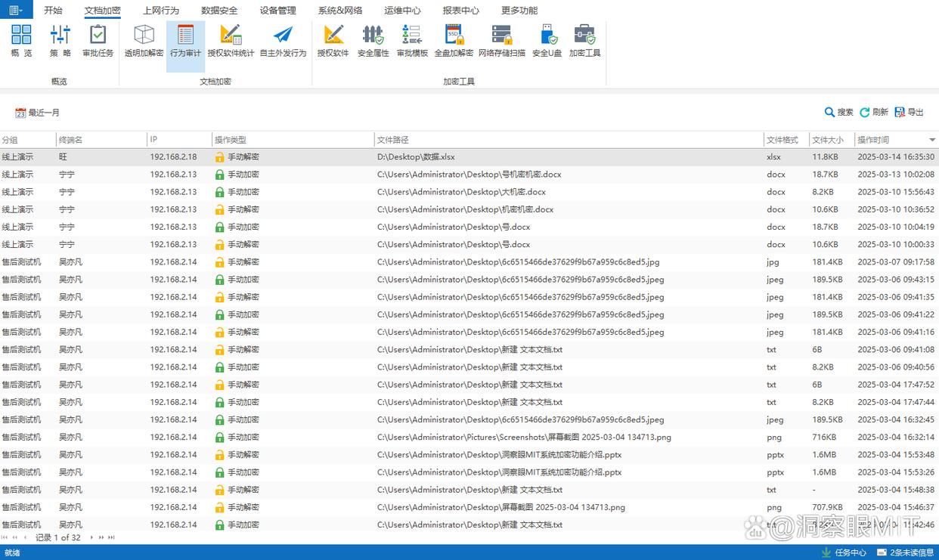The image size is (939, 560).
Task: Open the 策略 policy settings icon
Action: [60, 41]
